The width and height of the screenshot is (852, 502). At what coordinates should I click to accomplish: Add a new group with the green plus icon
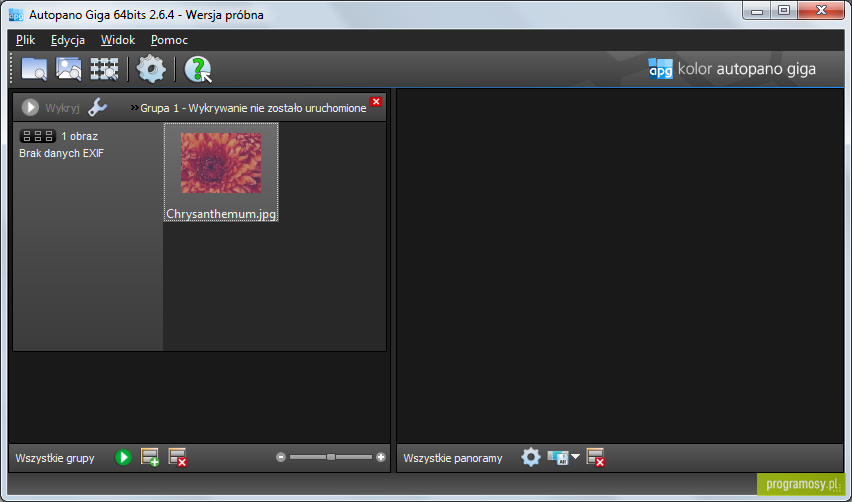coord(149,457)
